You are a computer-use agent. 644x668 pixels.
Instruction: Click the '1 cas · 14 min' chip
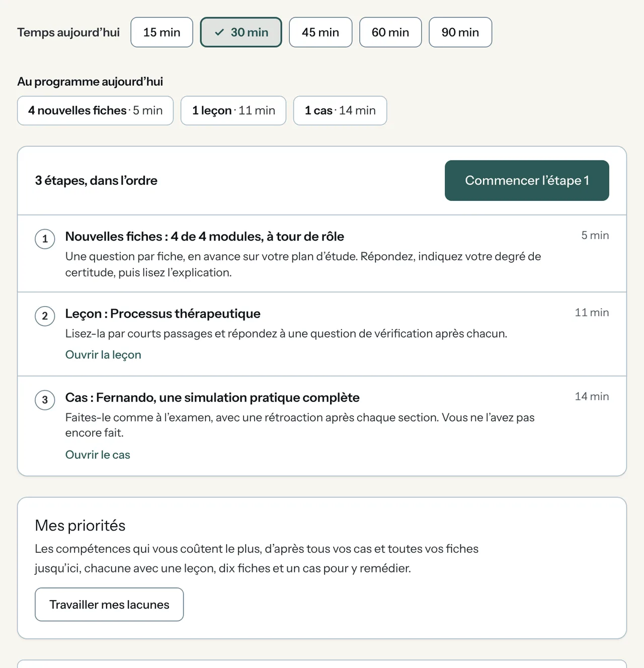click(340, 110)
